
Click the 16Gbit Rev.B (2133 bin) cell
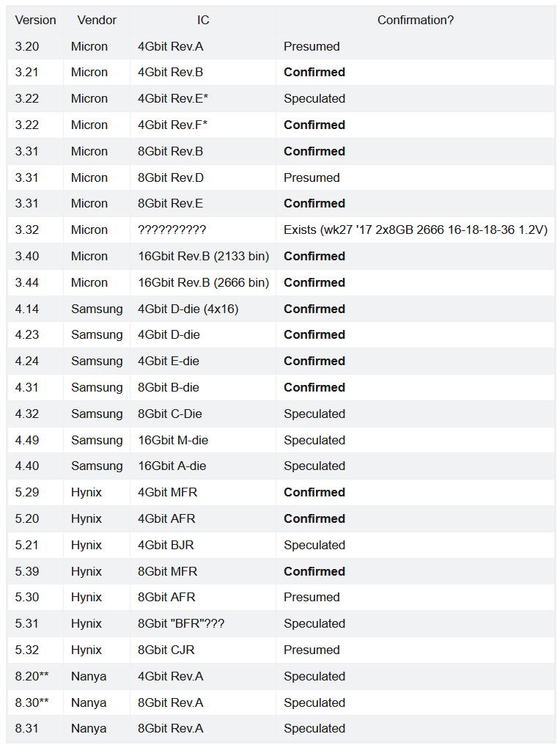click(203, 256)
